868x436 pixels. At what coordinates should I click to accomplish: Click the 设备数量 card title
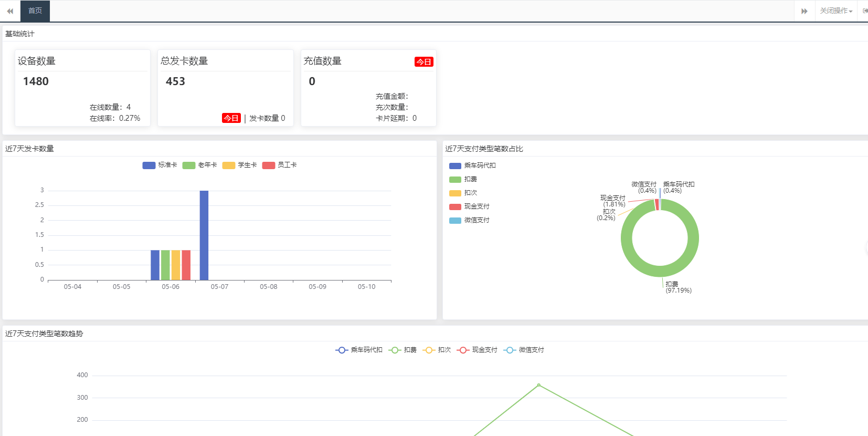pos(37,61)
